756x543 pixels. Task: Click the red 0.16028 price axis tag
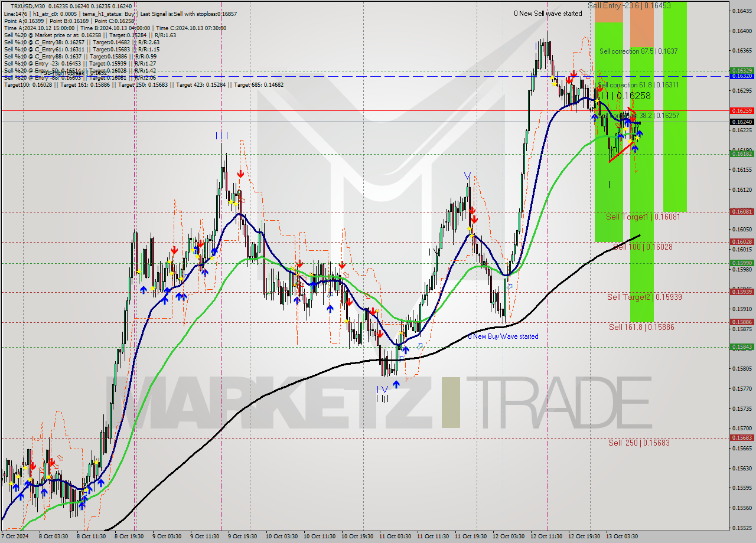[741, 241]
